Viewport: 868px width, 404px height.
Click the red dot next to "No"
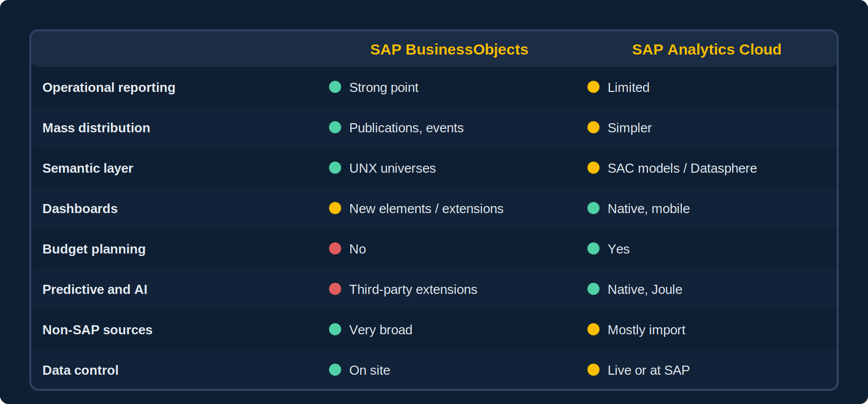click(x=335, y=248)
